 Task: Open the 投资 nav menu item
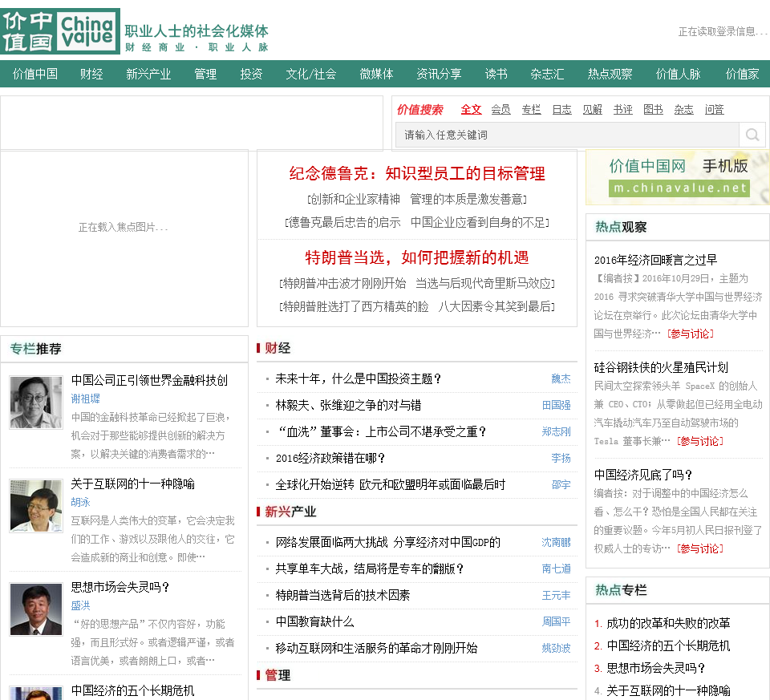(x=251, y=74)
